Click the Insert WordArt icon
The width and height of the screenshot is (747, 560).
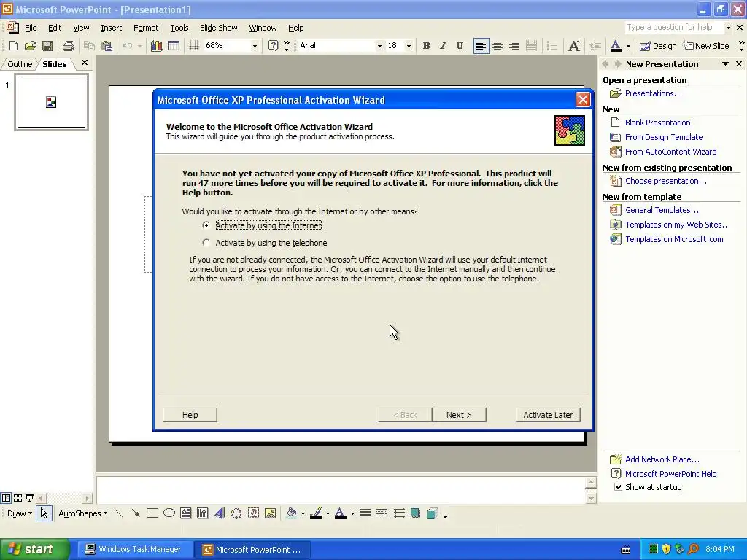click(220, 513)
